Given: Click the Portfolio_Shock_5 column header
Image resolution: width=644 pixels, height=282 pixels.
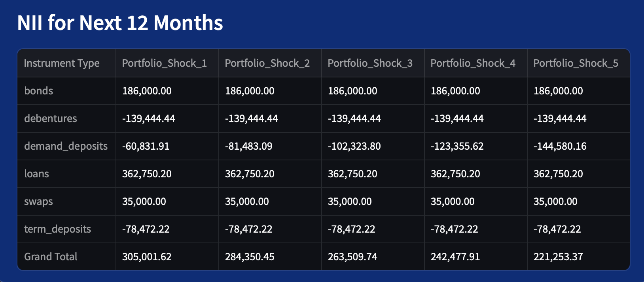Looking at the screenshot, I should pos(576,63).
